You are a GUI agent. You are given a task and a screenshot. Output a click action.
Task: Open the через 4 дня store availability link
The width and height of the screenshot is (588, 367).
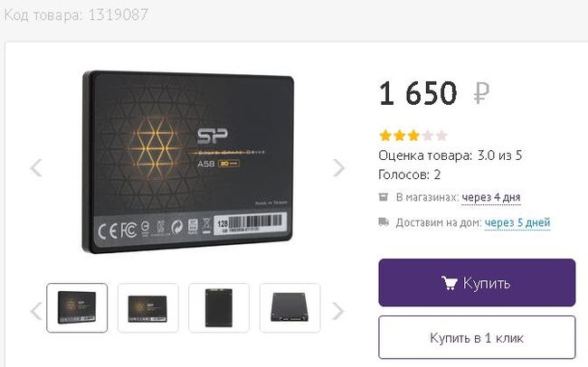click(x=491, y=197)
